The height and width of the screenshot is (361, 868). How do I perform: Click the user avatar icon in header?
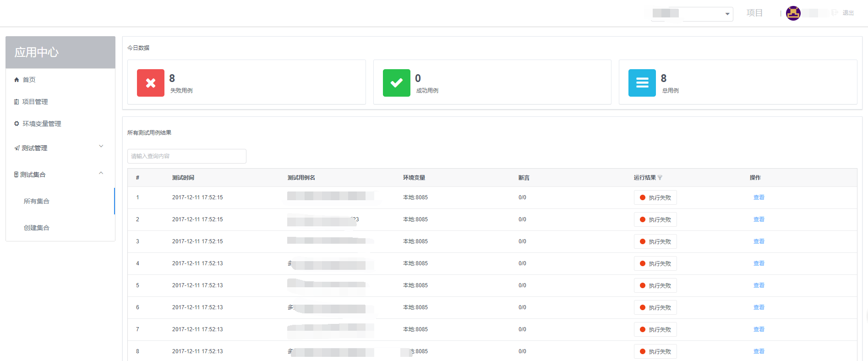point(793,13)
